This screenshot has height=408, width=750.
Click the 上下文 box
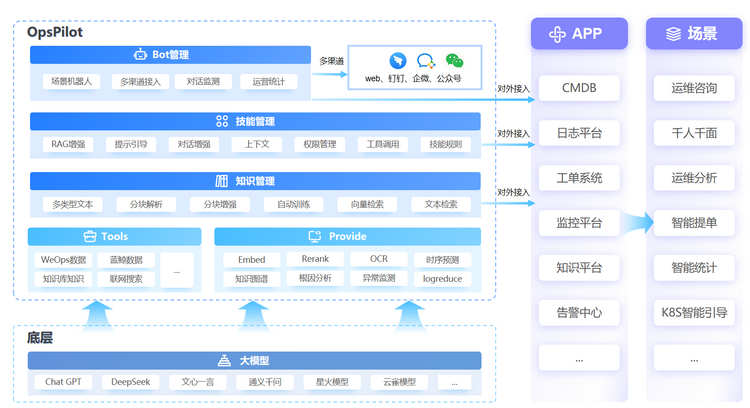(x=257, y=144)
